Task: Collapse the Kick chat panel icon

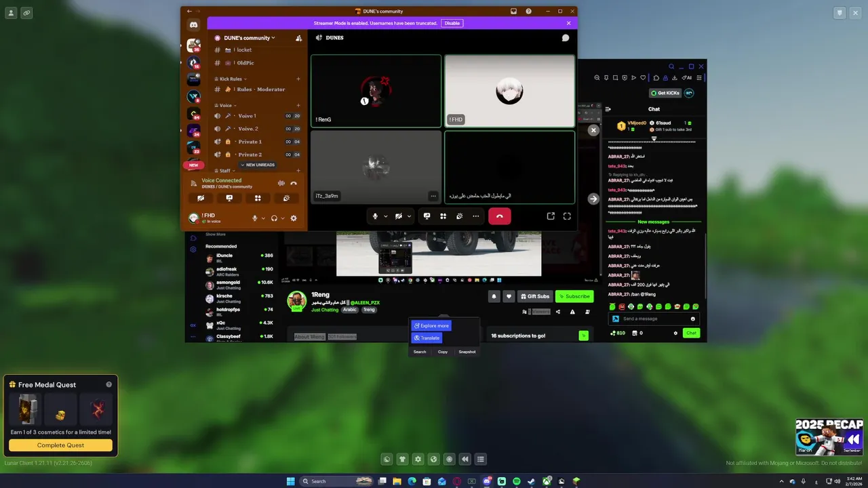Action: coord(608,109)
